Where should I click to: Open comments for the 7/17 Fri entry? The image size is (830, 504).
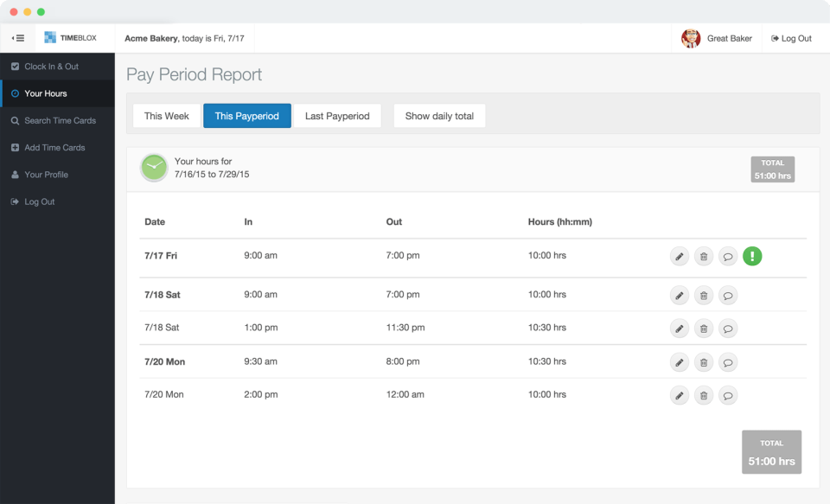[x=728, y=257]
